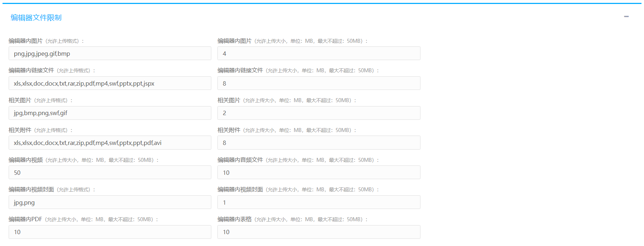Viewport: 644px width, 246px height.
Task: Click the 编辑器内音频文件 label text
Action: click(x=240, y=160)
